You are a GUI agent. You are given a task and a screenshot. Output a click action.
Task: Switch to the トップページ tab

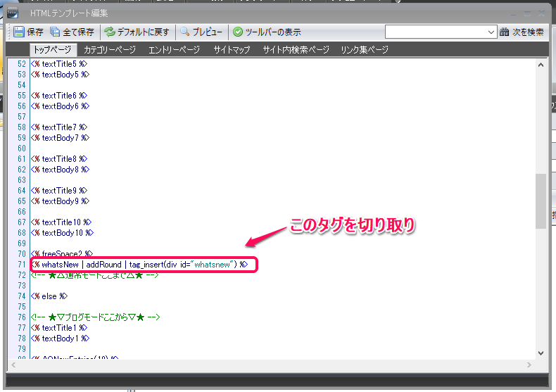53,50
